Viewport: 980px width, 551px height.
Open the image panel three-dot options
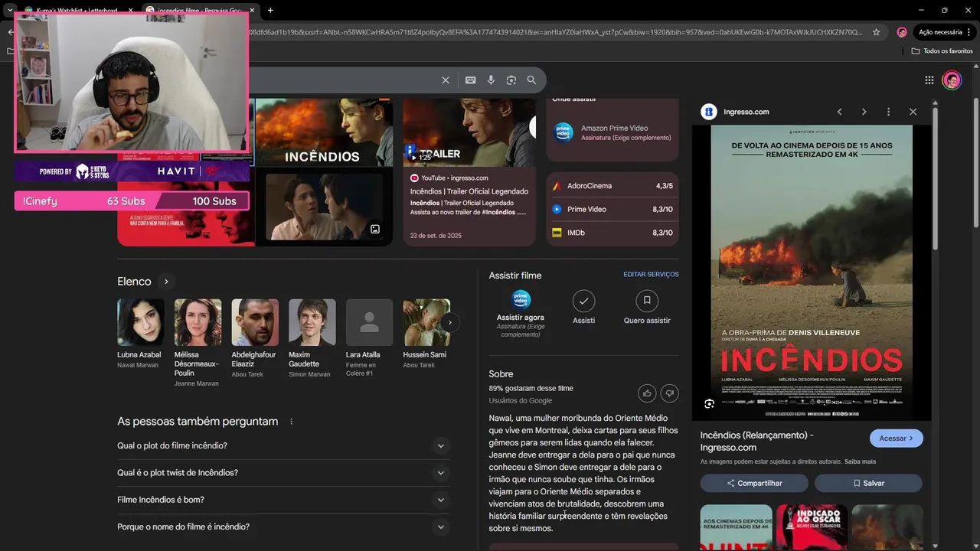[x=888, y=112]
